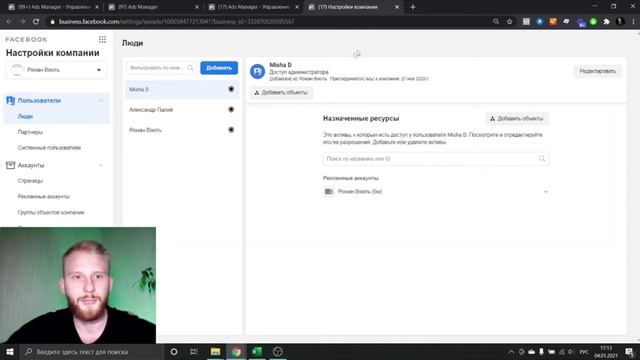Collapse the Аккаунты section
640x360 pixels.
(x=101, y=165)
